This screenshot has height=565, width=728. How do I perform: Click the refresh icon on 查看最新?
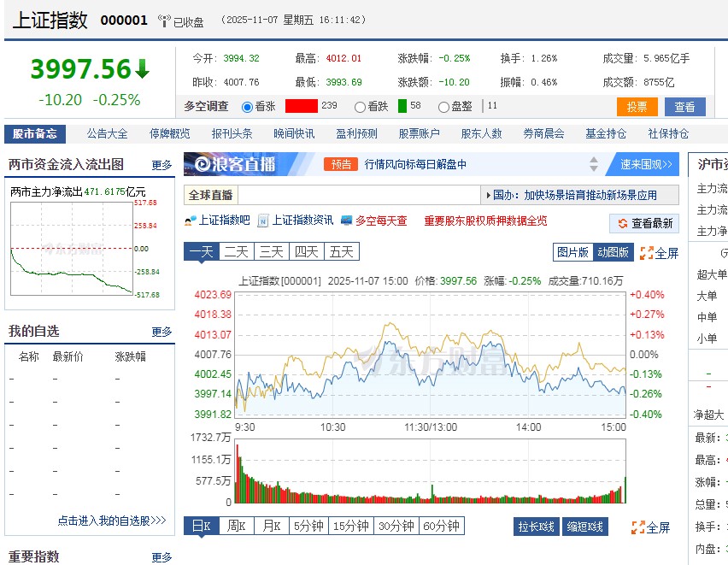coord(621,222)
